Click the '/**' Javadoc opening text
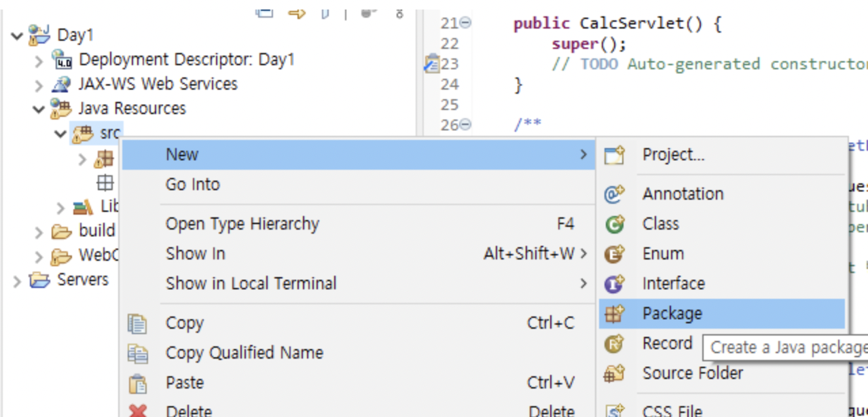868x417 pixels. [528, 124]
